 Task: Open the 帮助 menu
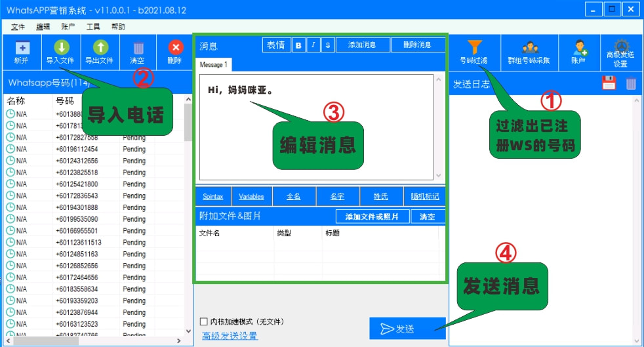[x=118, y=27]
